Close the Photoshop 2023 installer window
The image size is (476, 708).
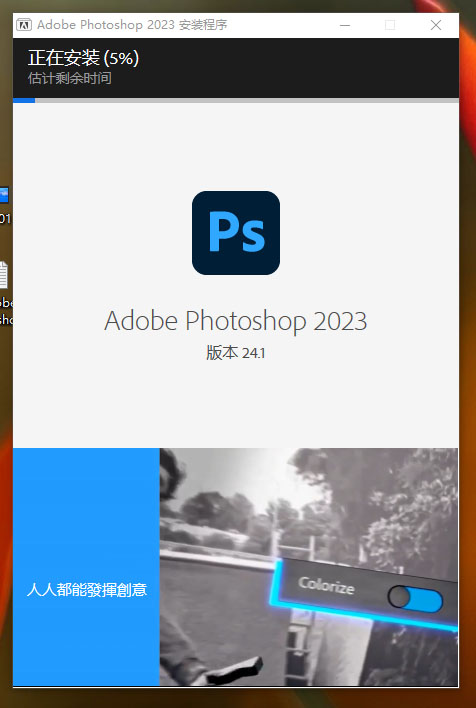click(436, 25)
